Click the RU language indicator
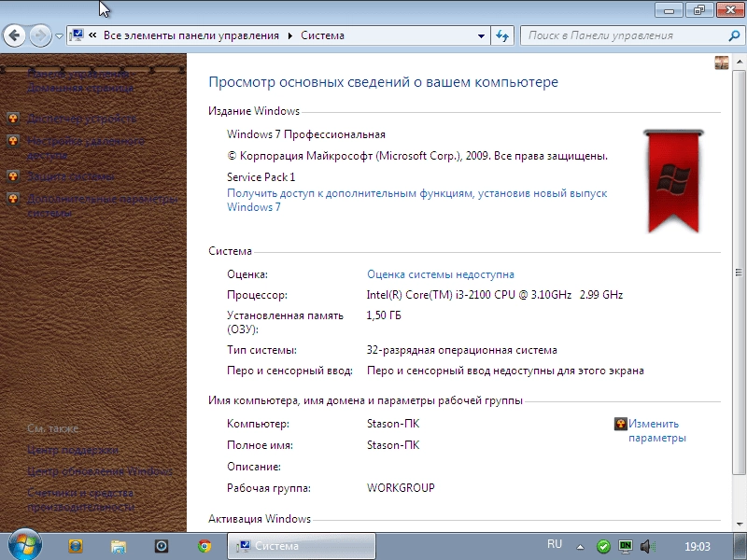The image size is (747, 560). pos(555,544)
